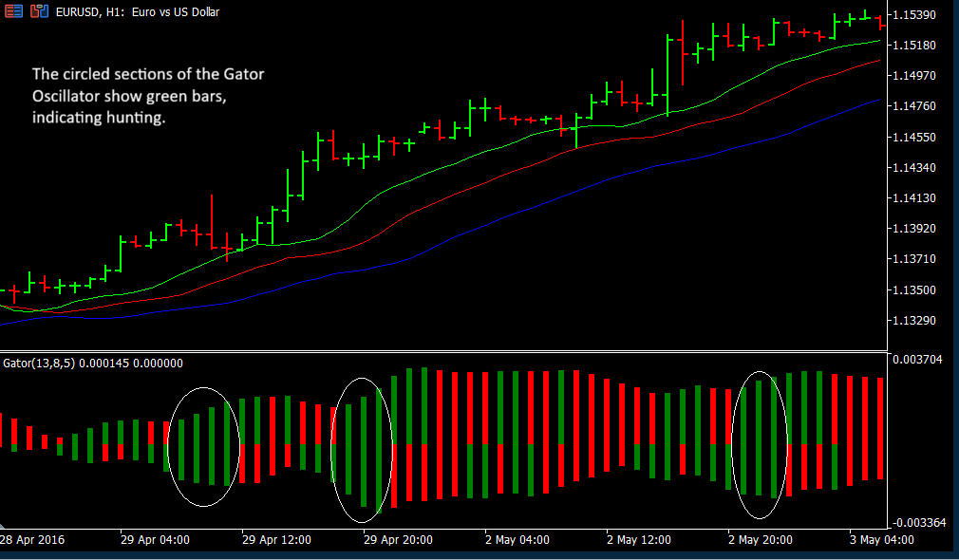Click price scale value 1.13290

click(x=914, y=321)
